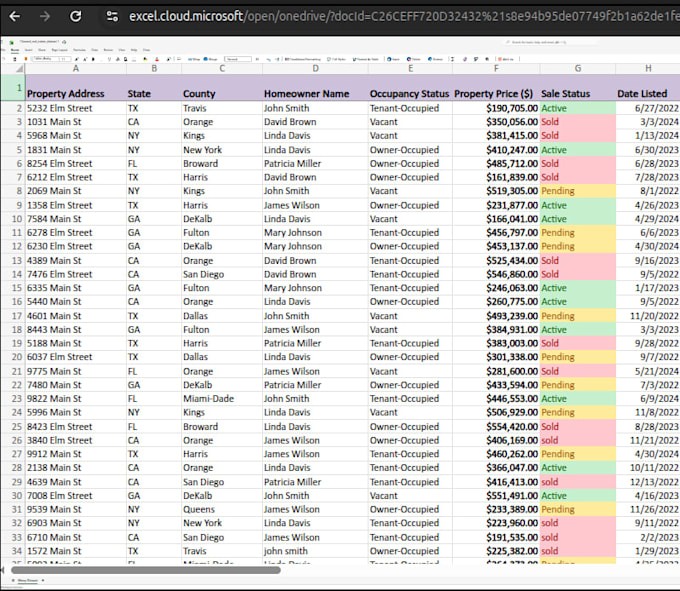Click the Delete cells button in ribbon

pos(413,59)
